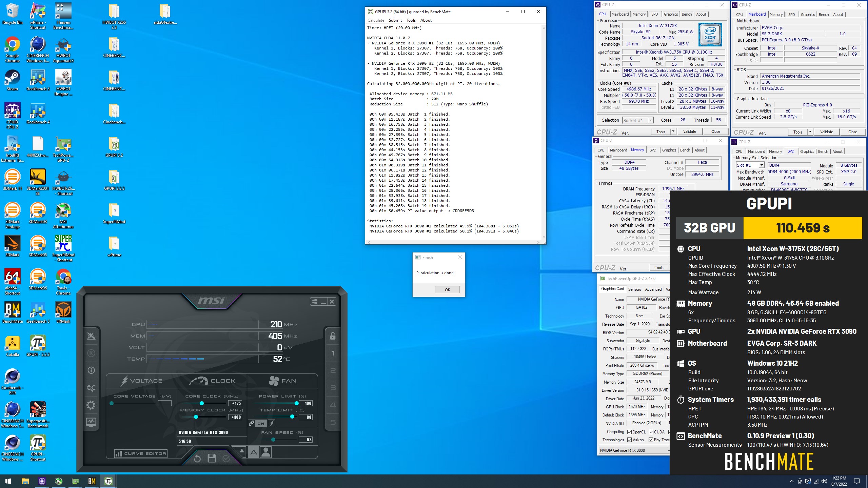Select the GPUPI 3.2 desktop folder

click(x=114, y=147)
